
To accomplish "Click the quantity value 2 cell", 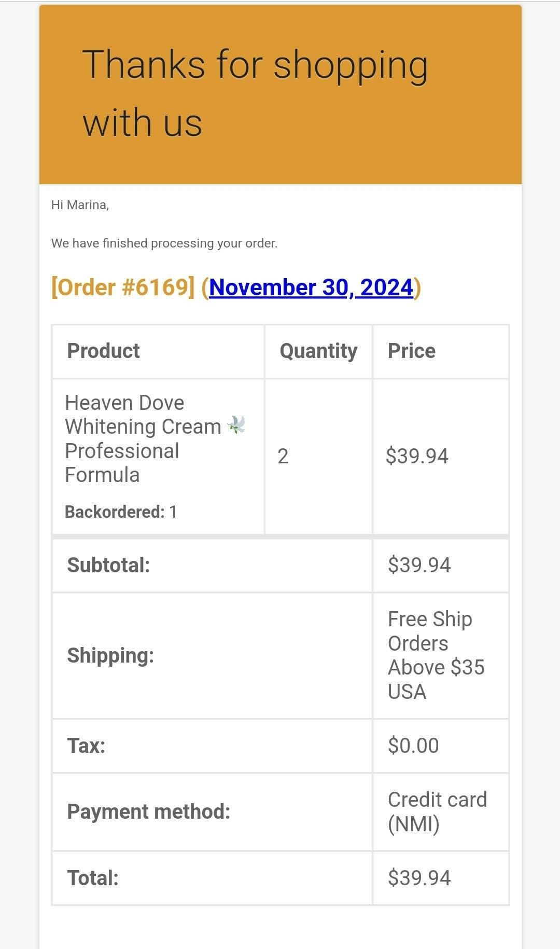I will click(x=283, y=457).
